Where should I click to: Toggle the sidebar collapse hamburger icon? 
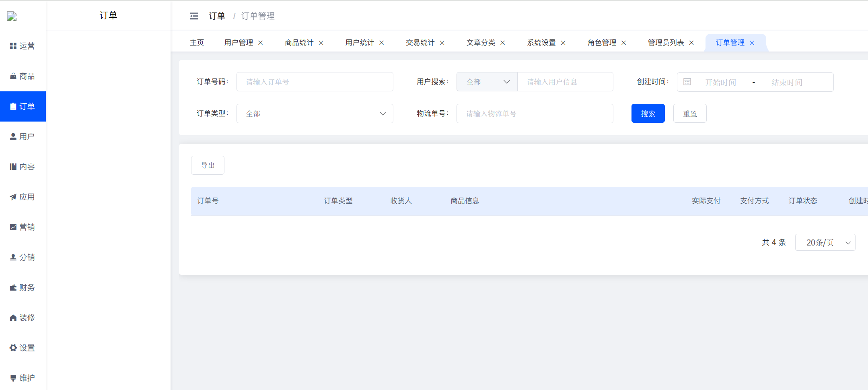[x=194, y=16]
